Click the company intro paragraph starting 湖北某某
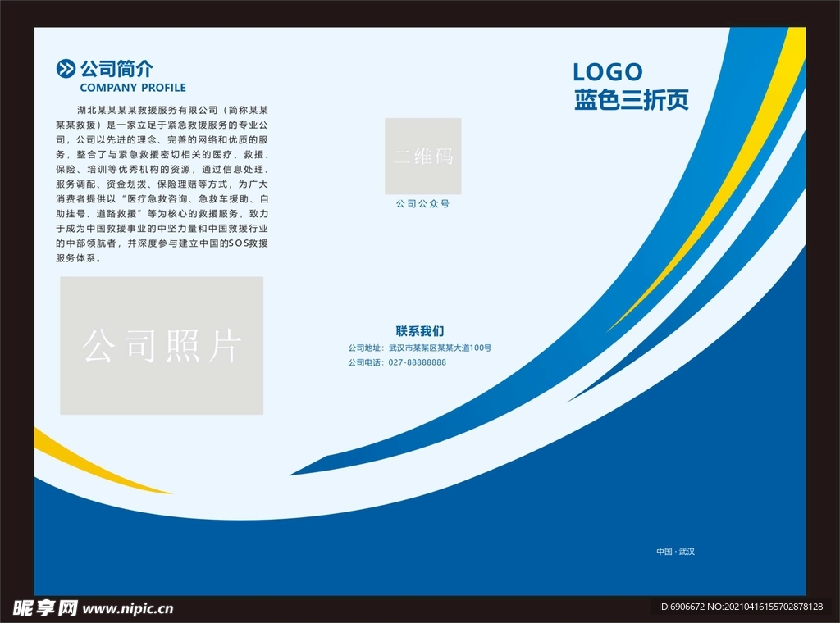 [x=162, y=184]
